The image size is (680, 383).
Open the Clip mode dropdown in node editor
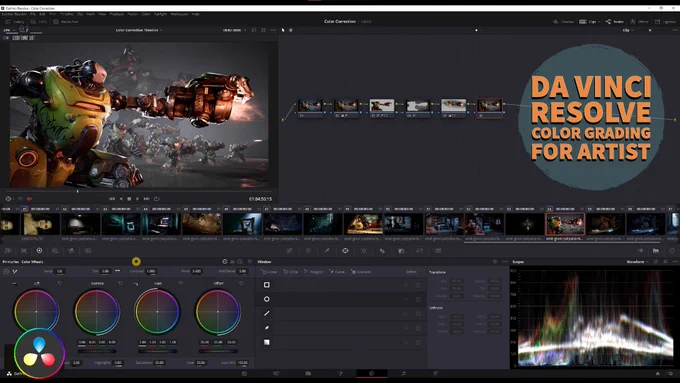628,30
